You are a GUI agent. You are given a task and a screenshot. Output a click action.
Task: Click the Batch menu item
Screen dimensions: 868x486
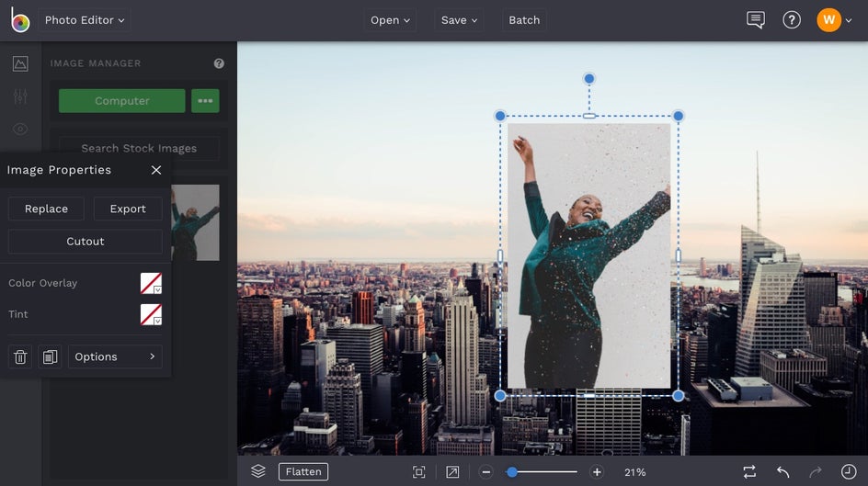click(x=524, y=20)
